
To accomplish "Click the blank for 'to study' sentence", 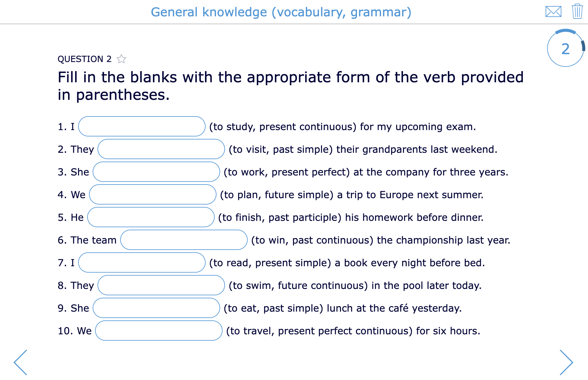I will pyautogui.click(x=142, y=126).
